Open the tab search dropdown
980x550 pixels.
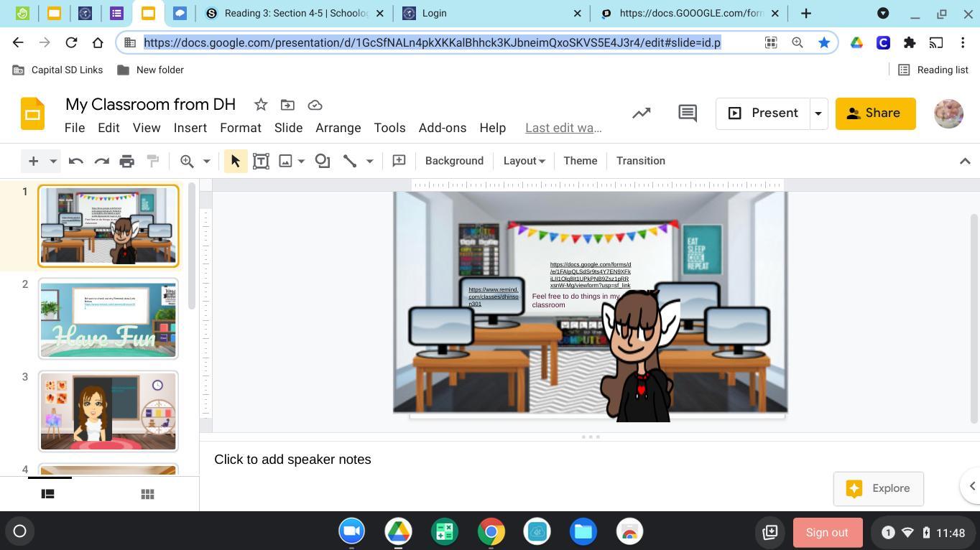click(883, 13)
